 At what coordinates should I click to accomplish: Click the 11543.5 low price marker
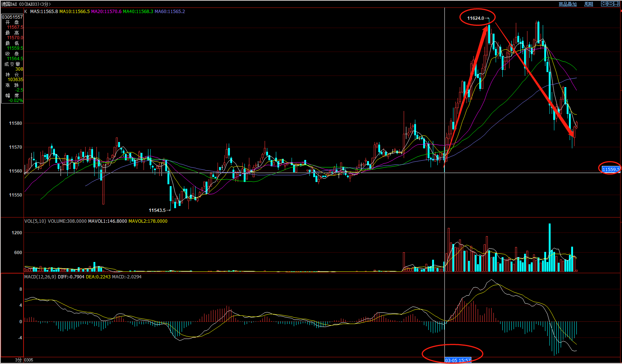pyautogui.click(x=157, y=210)
